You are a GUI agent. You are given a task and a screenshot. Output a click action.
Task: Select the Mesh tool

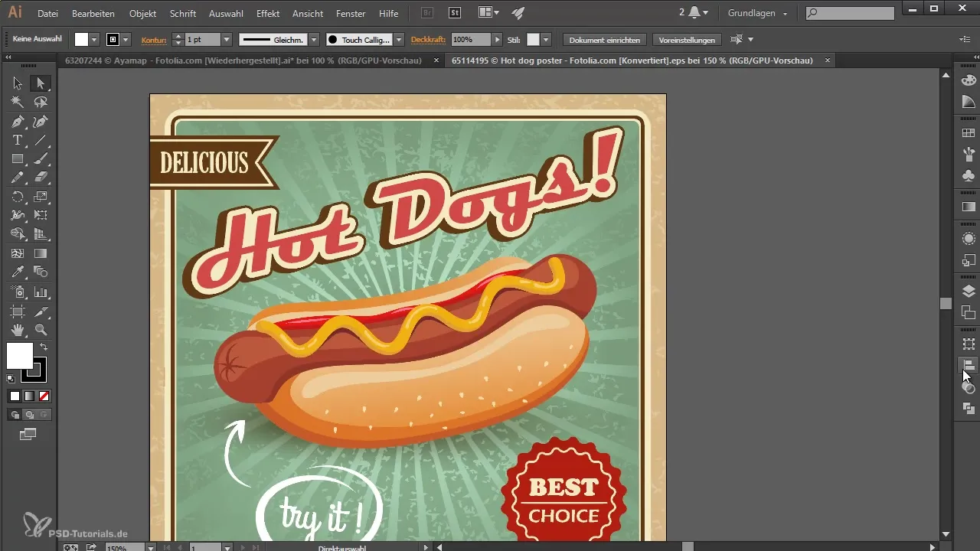pyautogui.click(x=18, y=253)
